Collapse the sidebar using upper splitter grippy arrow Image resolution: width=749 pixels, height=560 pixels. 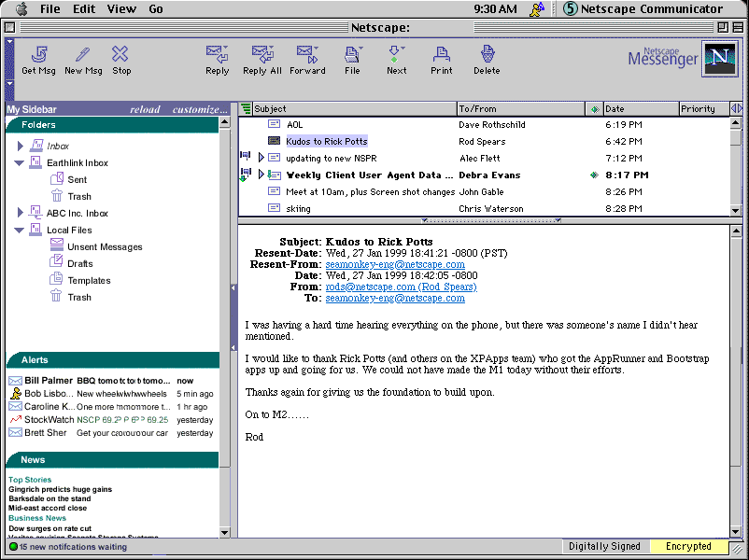coord(233,287)
